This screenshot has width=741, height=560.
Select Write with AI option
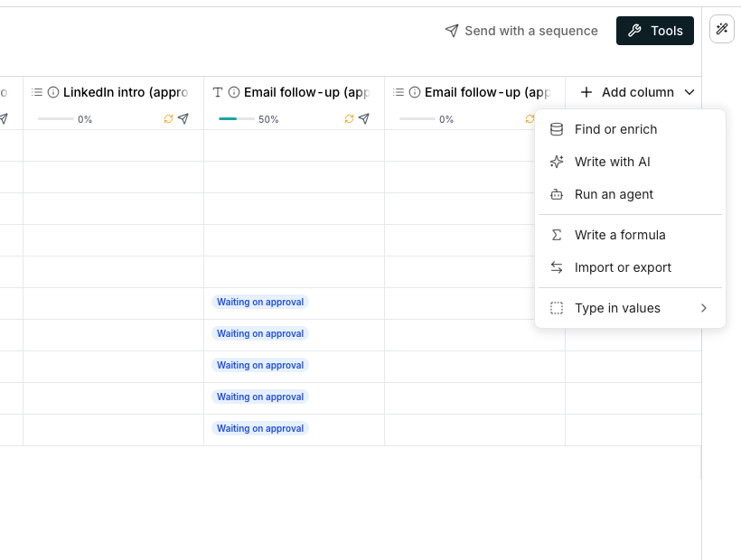coord(630,162)
